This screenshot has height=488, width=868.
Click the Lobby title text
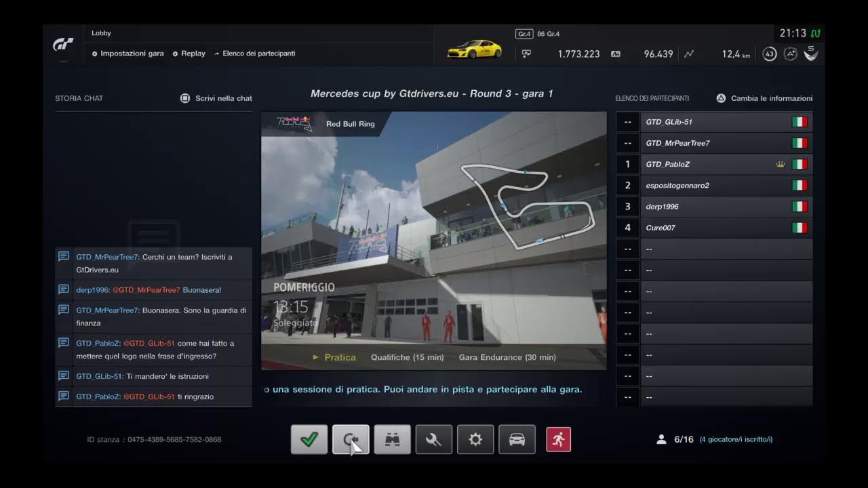click(x=101, y=33)
